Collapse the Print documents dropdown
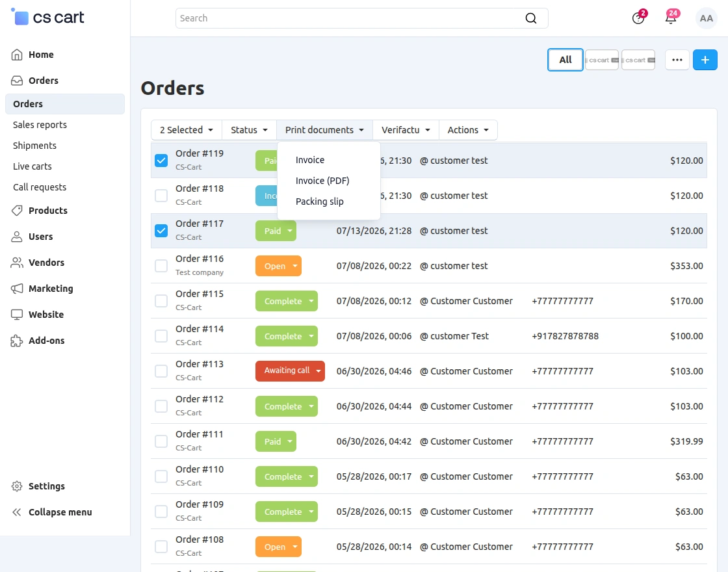 click(x=324, y=130)
